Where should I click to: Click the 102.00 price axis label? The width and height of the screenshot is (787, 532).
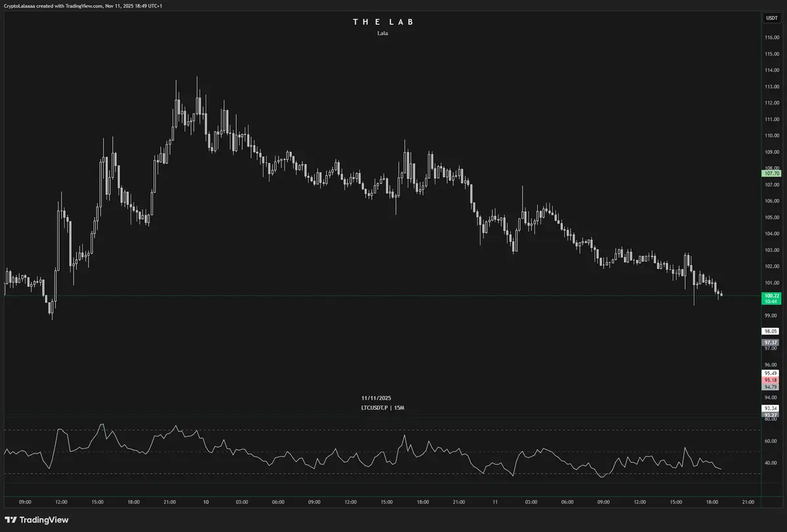click(x=771, y=266)
